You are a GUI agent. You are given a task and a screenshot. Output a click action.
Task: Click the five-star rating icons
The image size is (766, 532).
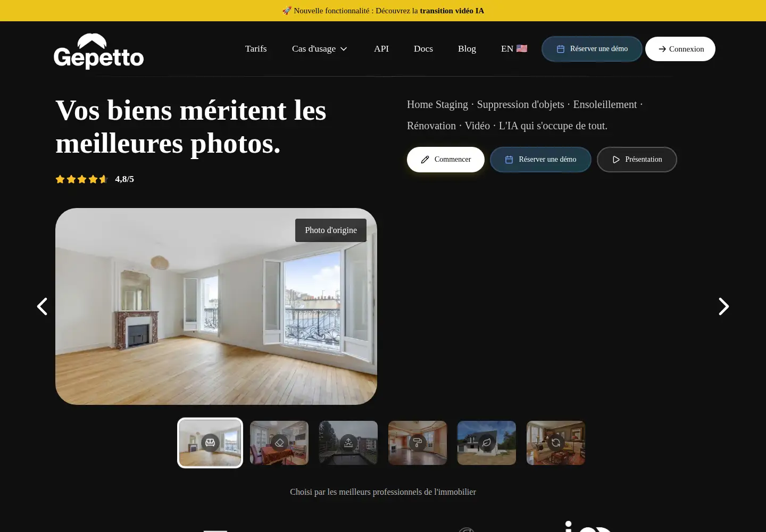click(x=82, y=179)
